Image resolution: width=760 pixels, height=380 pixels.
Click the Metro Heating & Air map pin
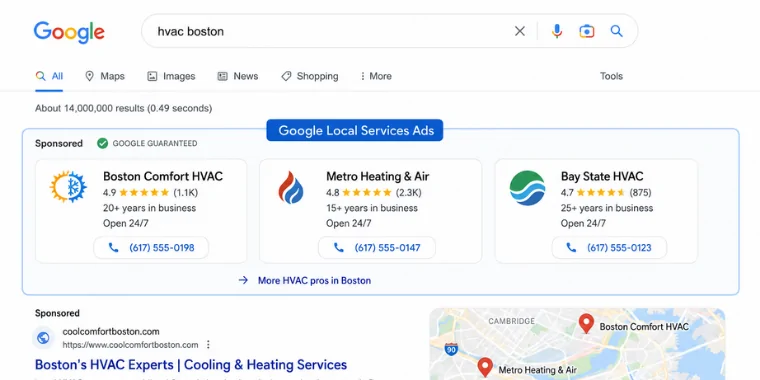click(x=485, y=367)
